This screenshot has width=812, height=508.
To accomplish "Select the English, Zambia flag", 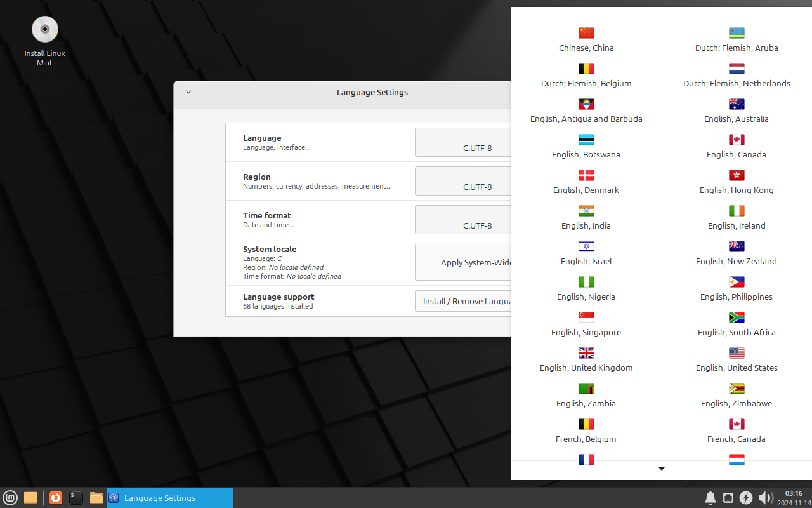I will point(586,389).
